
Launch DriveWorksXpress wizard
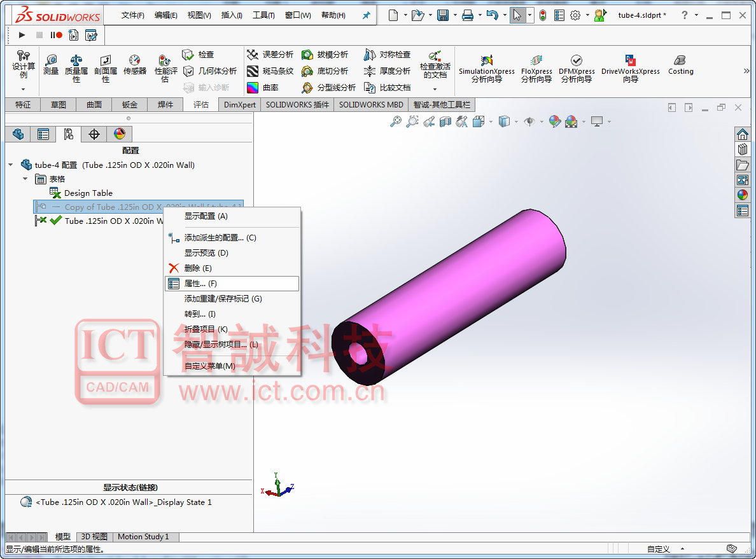point(630,69)
